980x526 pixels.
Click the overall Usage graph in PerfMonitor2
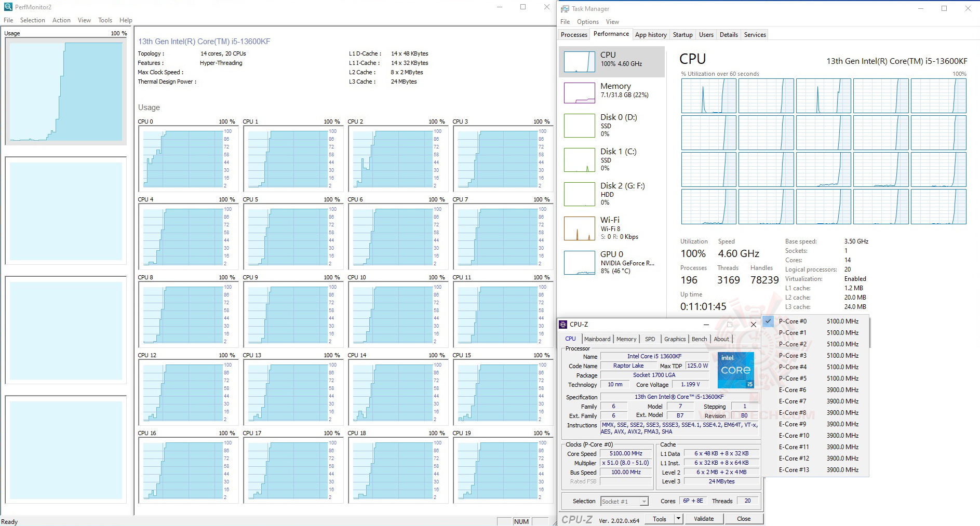pos(66,91)
